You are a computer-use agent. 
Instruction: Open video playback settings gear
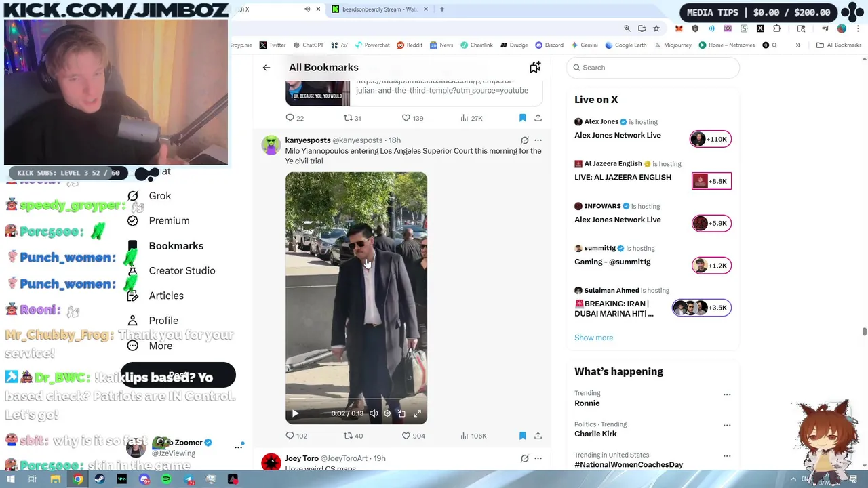pos(387,413)
